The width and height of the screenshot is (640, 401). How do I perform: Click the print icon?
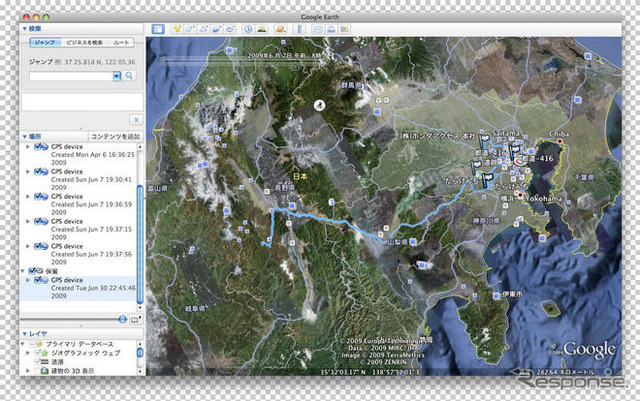click(331, 29)
